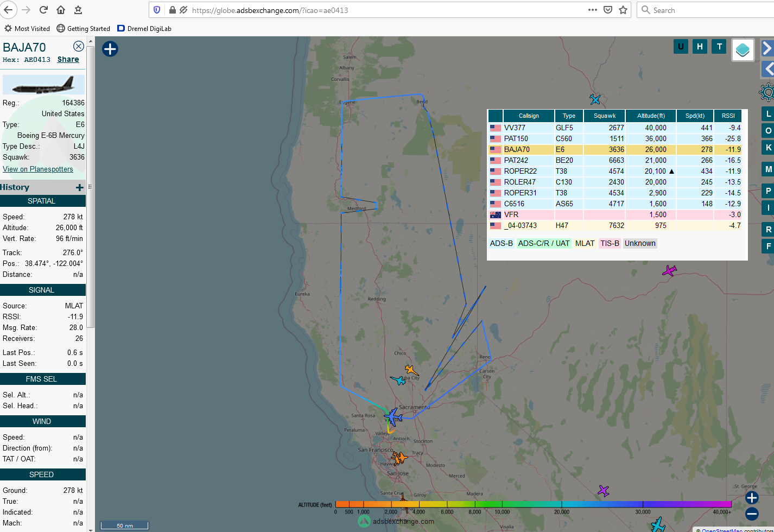Sort table by Callsign column header
This screenshot has height=532, width=774.
pyautogui.click(x=529, y=116)
